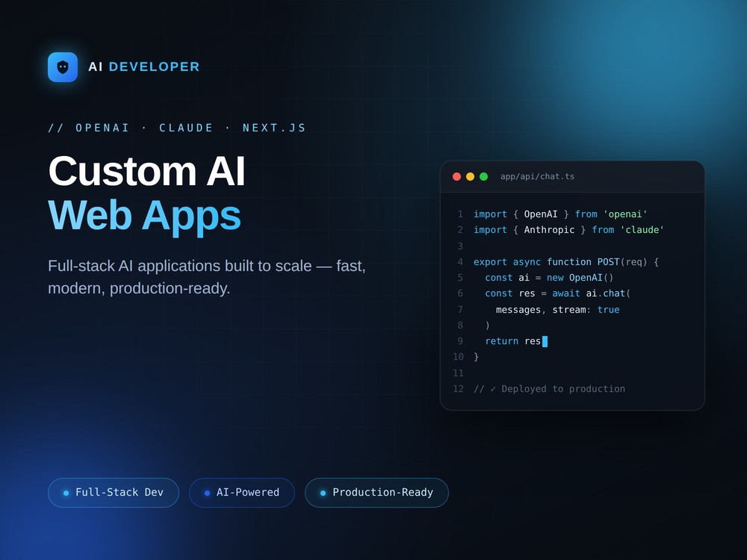
Task: Click the dot in AI-Powered pill
Action: (207, 493)
